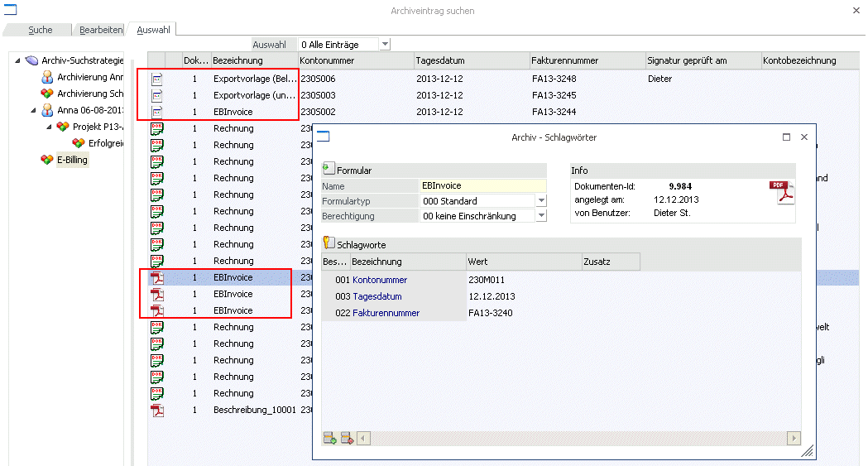Image resolution: width=868 pixels, height=466 pixels.
Task: Open the Formulartyp dropdown arrow
Action: coord(541,201)
